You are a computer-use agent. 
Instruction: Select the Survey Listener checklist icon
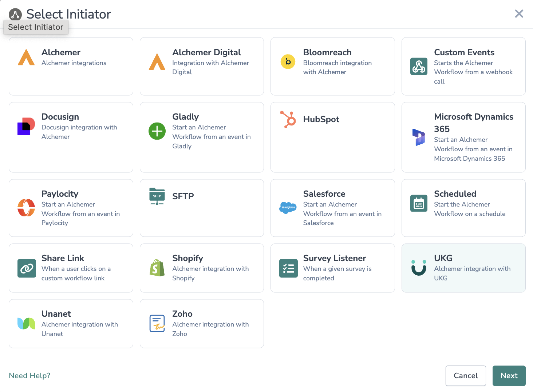coord(288,268)
